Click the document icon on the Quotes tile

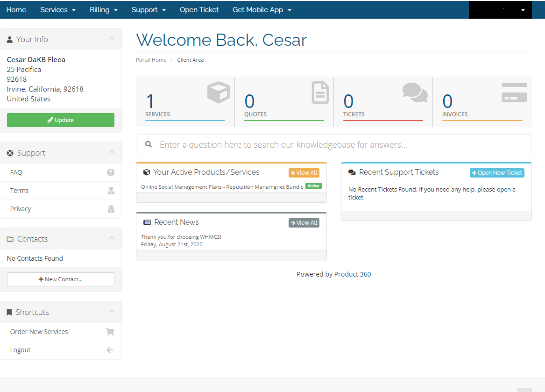[320, 93]
